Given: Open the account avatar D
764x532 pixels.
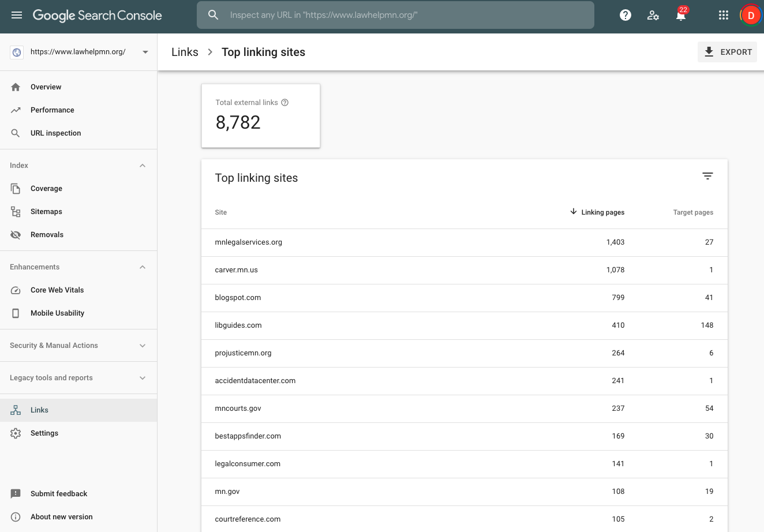Looking at the screenshot, I should point(751,16).
